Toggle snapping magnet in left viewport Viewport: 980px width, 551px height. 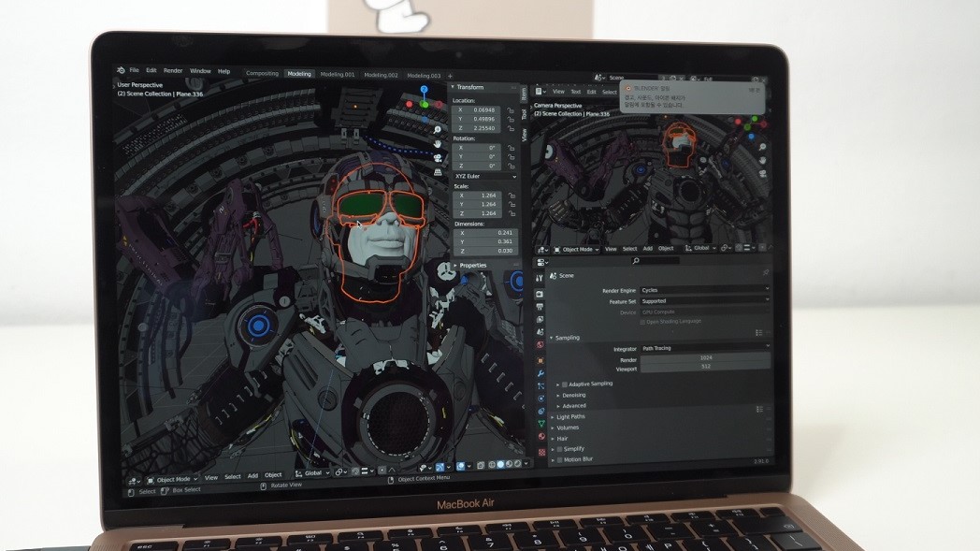(x=356, y=471)
